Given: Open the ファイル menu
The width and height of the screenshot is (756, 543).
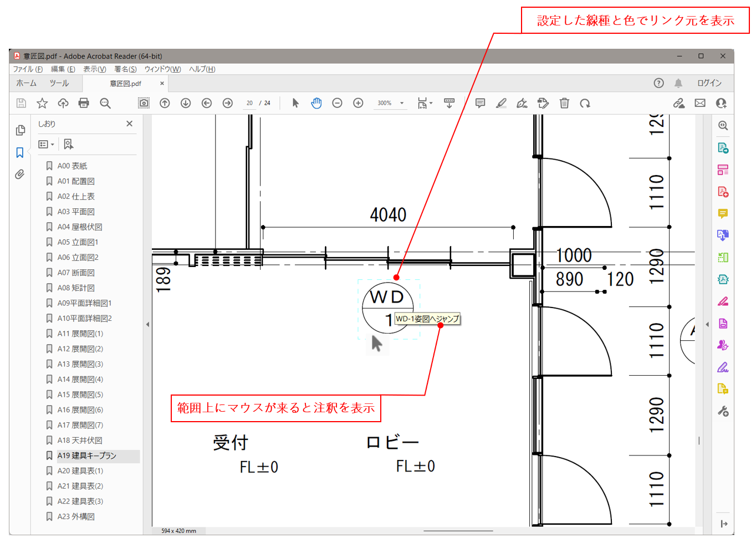Looking at the screenshot, I should 27,69.
